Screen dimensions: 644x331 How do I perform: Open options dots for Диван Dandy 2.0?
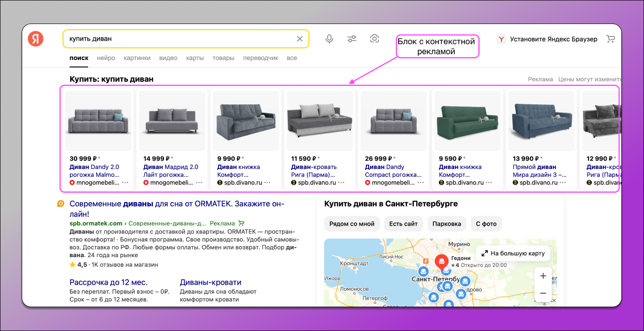click(x=125, y=183)
